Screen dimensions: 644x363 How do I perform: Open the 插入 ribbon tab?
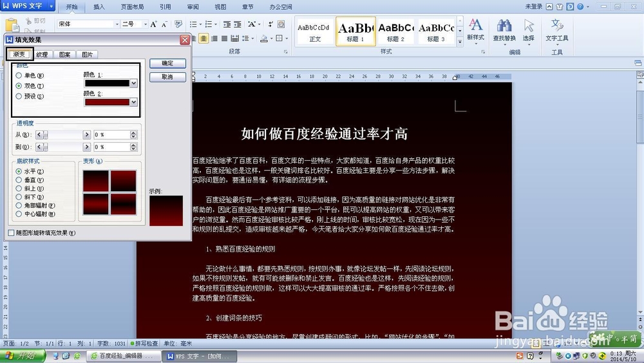(99, 6)
